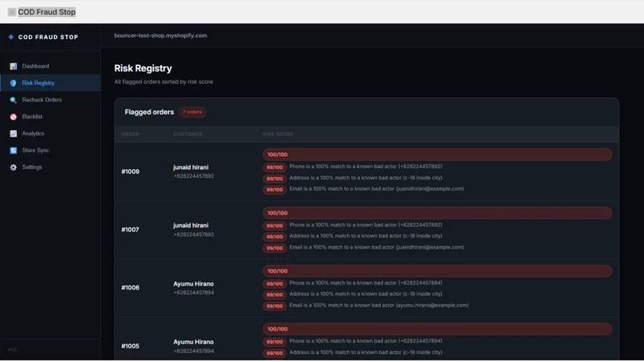Click the Settings gear icon

pyautogui.click(x=13, y=167)
